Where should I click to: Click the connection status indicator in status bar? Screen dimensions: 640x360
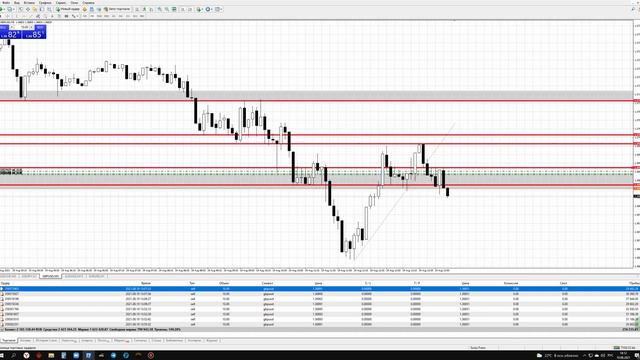pos(624,347)
